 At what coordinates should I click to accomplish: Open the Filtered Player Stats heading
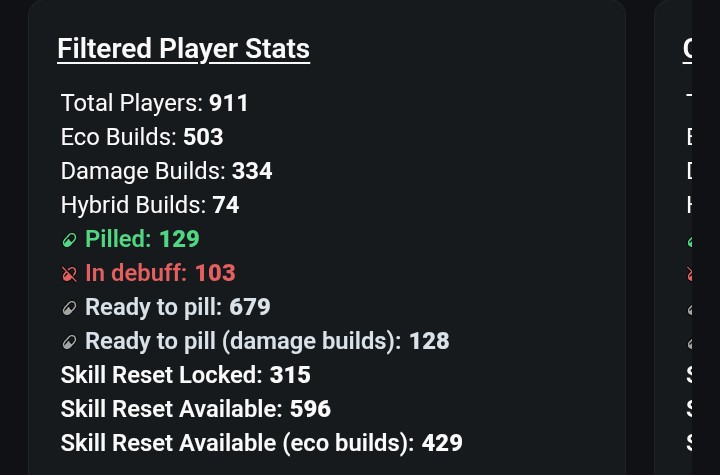(x=184, y=49)
